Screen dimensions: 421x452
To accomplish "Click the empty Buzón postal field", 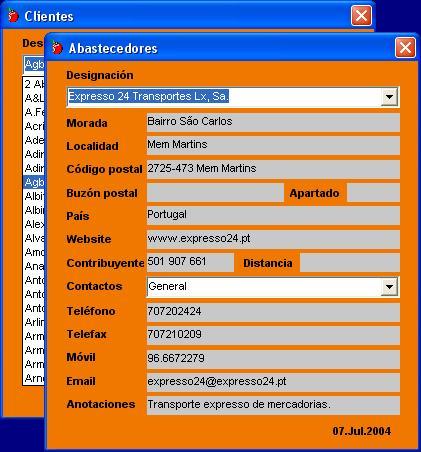I will [x=215, y=193].
